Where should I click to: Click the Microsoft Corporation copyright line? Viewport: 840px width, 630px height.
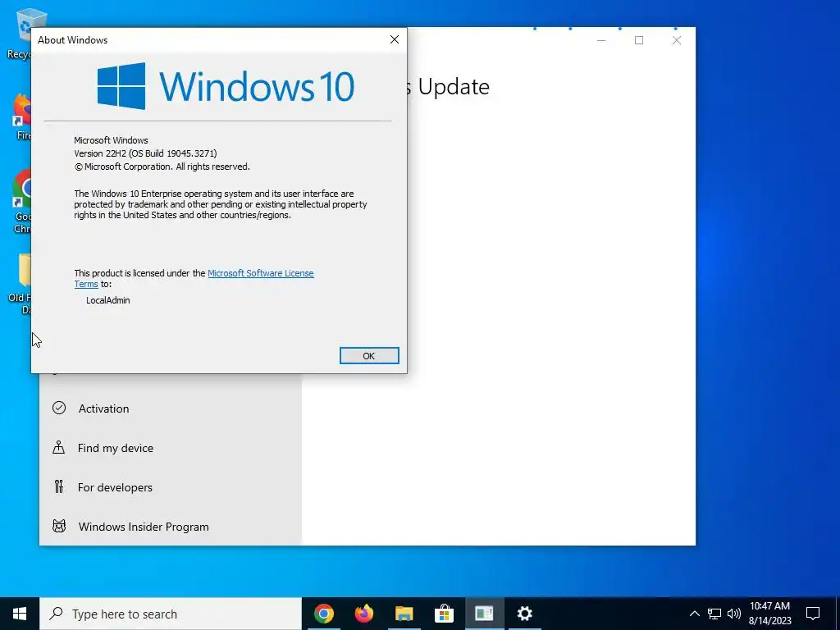coord(162,167)
